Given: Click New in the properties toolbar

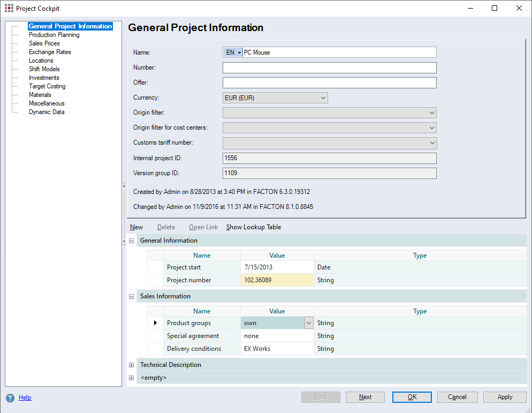Looking at the screenshot, I should point(136,227).
